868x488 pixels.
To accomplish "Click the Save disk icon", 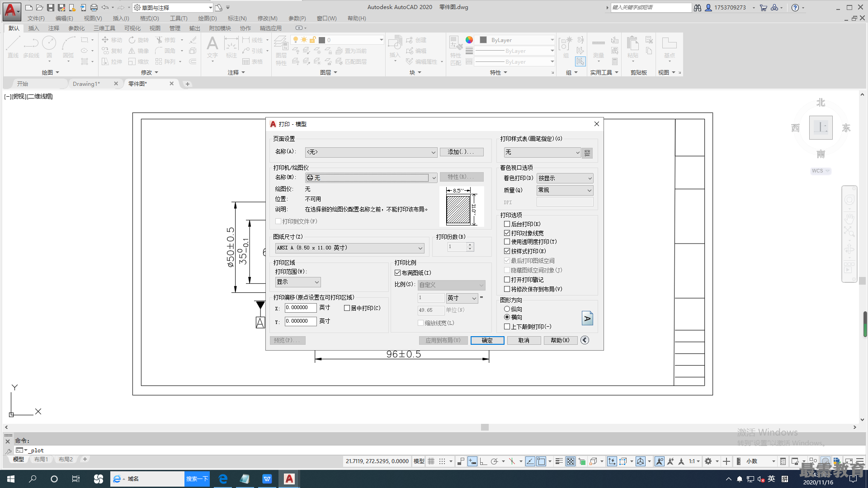I will [51, 8].
